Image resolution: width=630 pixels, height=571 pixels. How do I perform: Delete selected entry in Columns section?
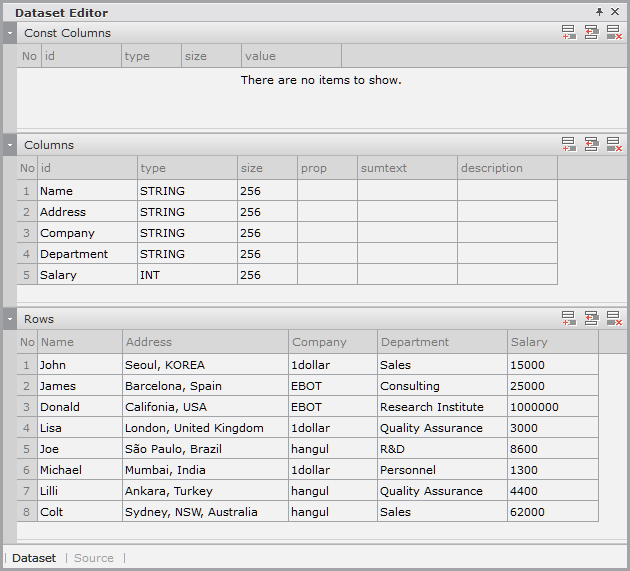click(x=614, y=145)
